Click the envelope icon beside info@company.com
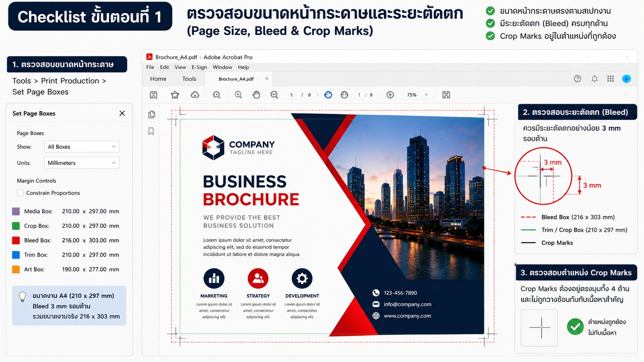This screenshot has height=362, width=644. (x=376, y=304)
